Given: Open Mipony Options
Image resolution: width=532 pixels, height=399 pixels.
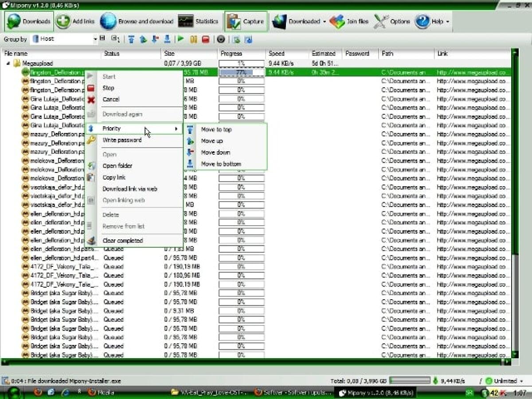Looking at the screenshot, I should (394, 21).
